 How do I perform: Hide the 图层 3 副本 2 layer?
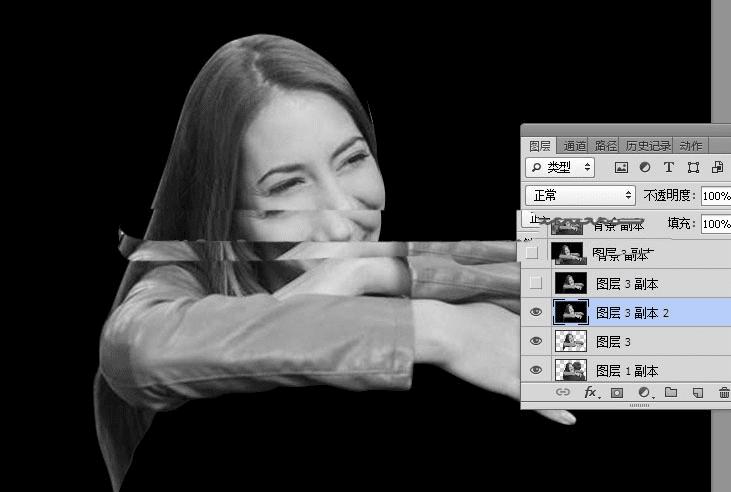point(536,312)
